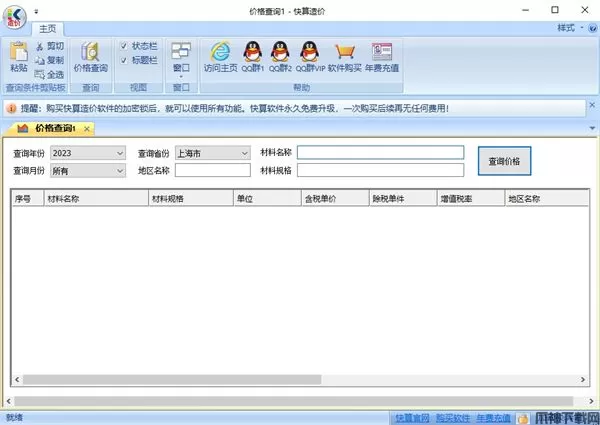Open the 样式 style menu

570,28
